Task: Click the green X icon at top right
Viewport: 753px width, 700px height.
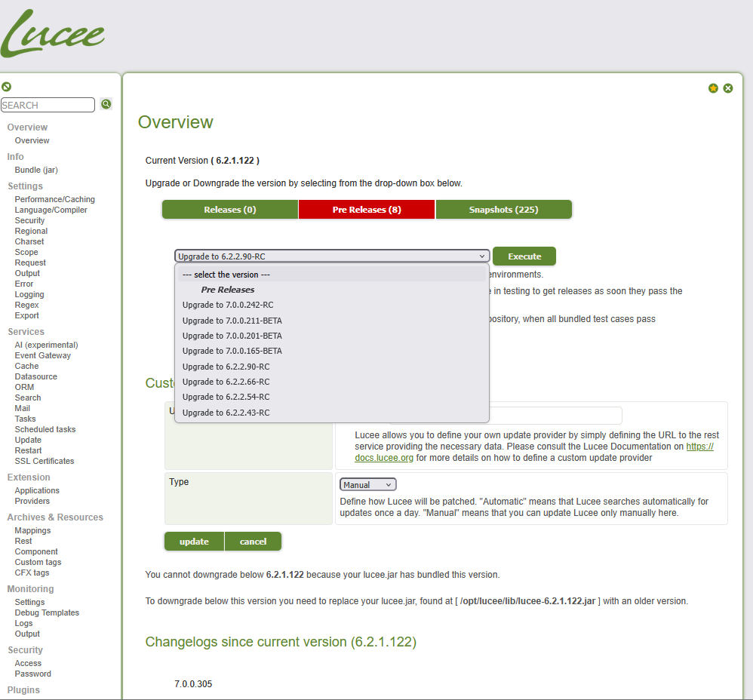Action: pyautogui.click(x=728, y=88)
